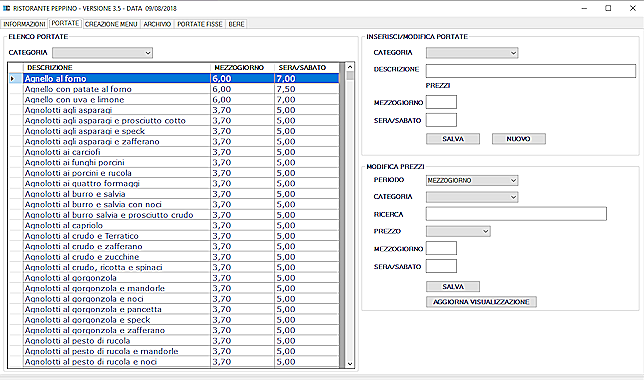
Task: Click 7,00 sera price of Agnello al forno
Action: [307, 78]
